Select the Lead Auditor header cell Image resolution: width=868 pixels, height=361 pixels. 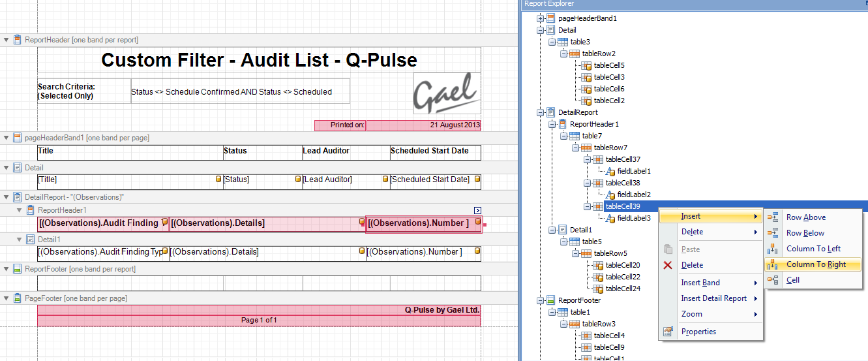346,151
